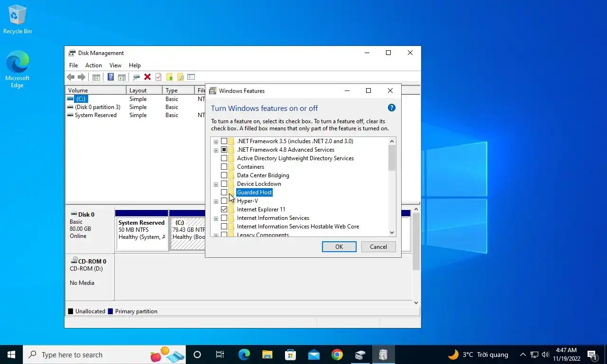The width and height of the screenshot is (607, 364).
Task: Click the blue help icon in Windows Features
Action: [x=392, y=108]
